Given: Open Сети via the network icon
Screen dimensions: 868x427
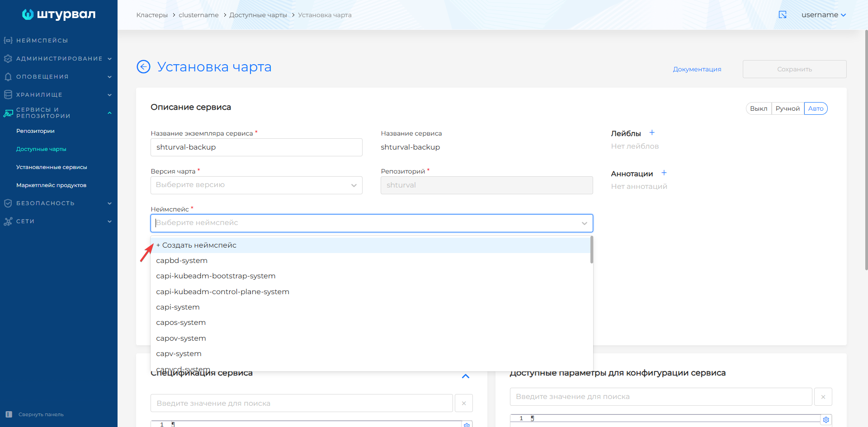Looking at the screenshot, I should click(x=7, y=221).
